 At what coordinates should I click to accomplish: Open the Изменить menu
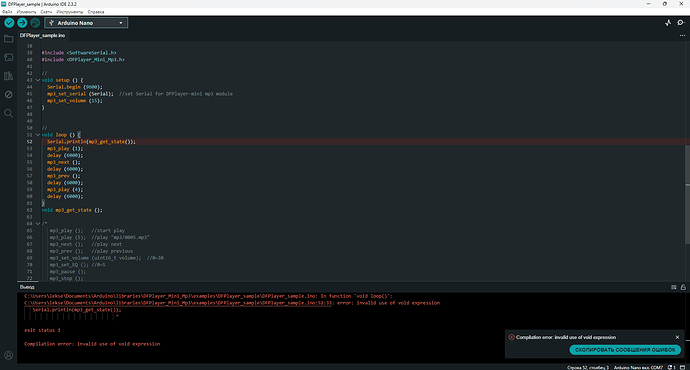tap(26, 12)
